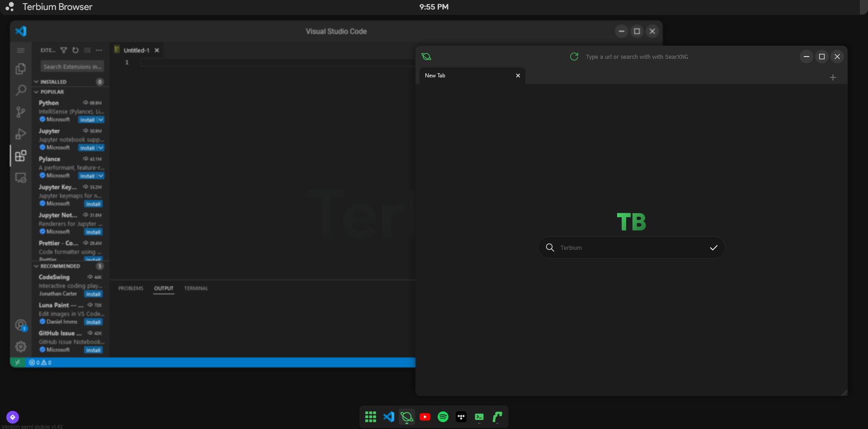Screen dimensions: 868x429
Task: Select the Untitled-1 editor tab
Action: 137,50
